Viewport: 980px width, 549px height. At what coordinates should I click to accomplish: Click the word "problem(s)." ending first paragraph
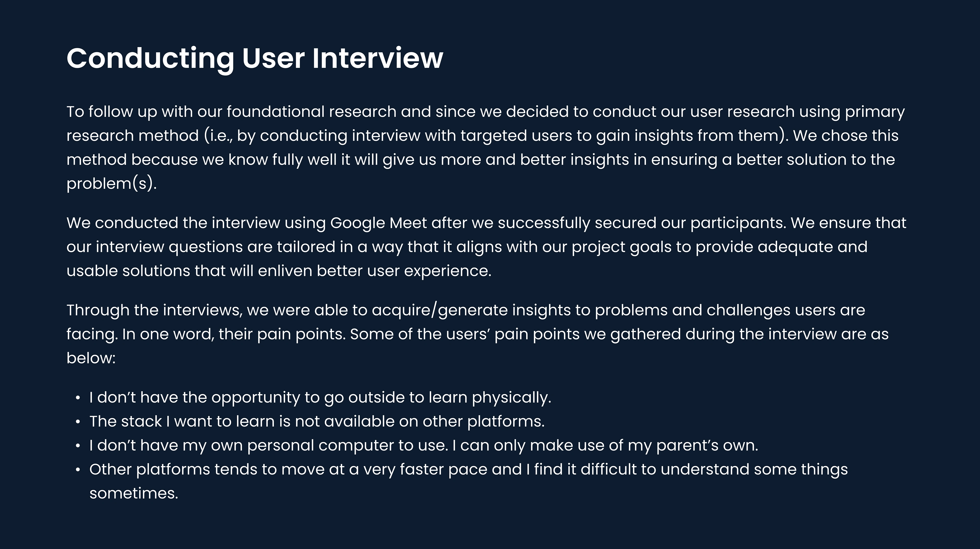112,184
